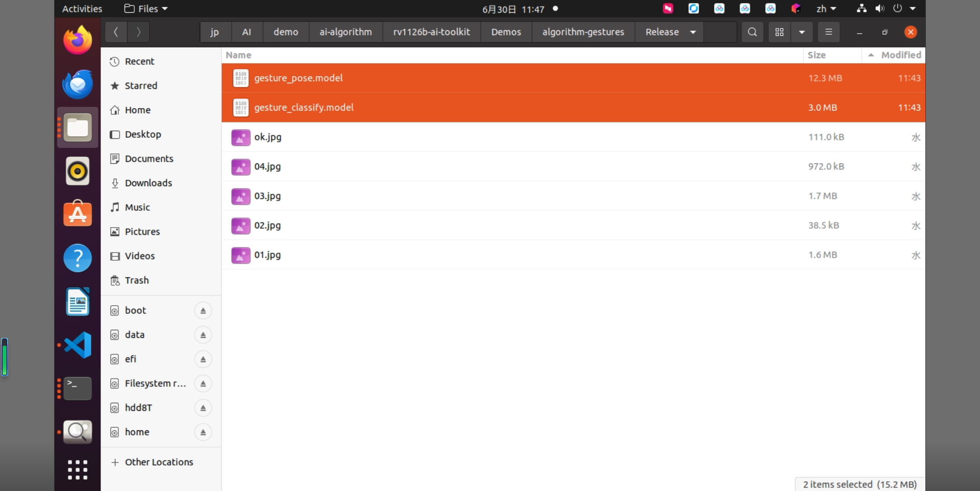Click the Files app icon in dock

coord(78,128)
